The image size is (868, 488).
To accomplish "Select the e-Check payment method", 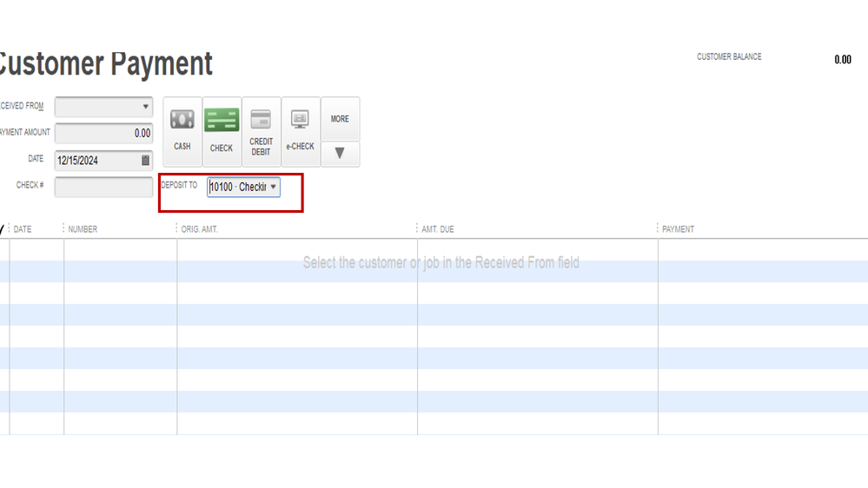I will point(300,132).
